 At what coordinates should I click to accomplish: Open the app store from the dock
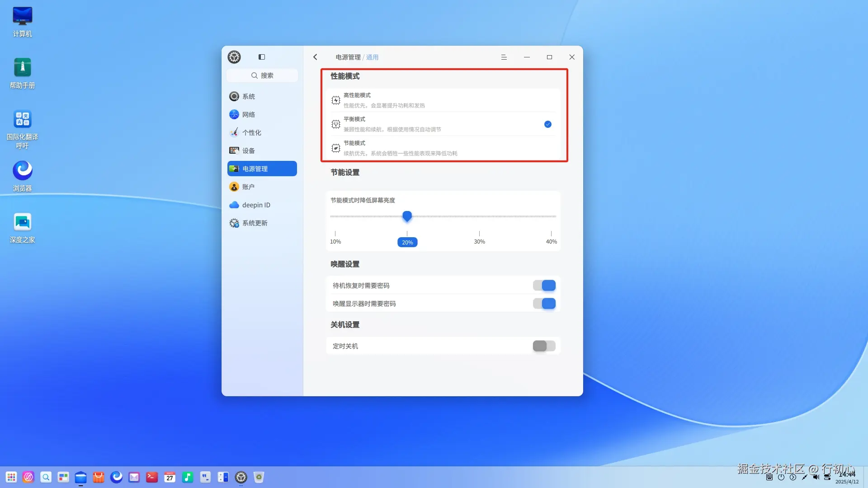coord(99,477)
